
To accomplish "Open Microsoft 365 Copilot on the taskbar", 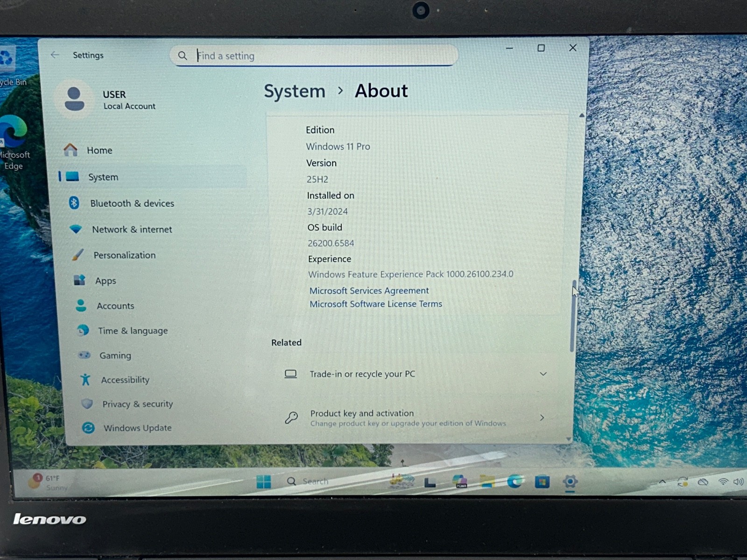I will pos(459,482).
